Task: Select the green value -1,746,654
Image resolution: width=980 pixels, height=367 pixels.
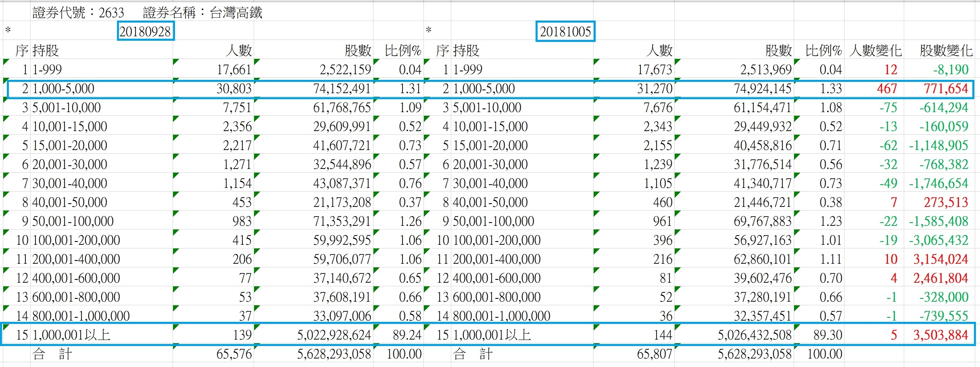Action: (x=938, y=183)
